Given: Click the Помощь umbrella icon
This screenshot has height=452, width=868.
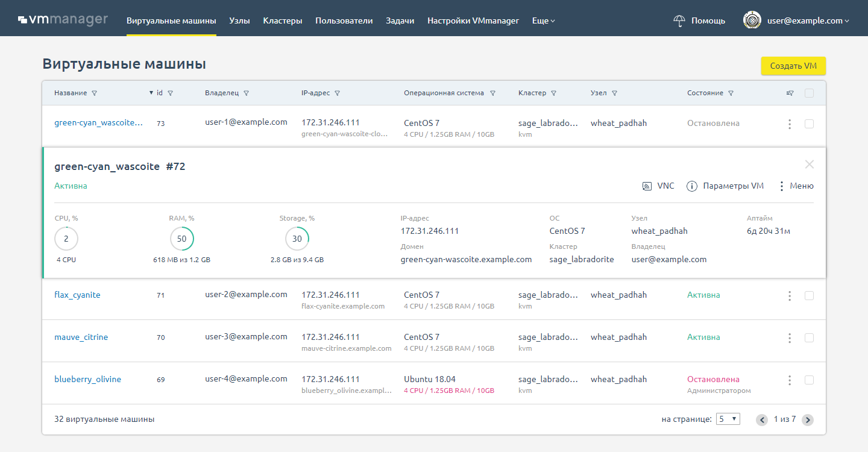Looking at the screenshot, I should pyautogui.click(x=679, y=21).
